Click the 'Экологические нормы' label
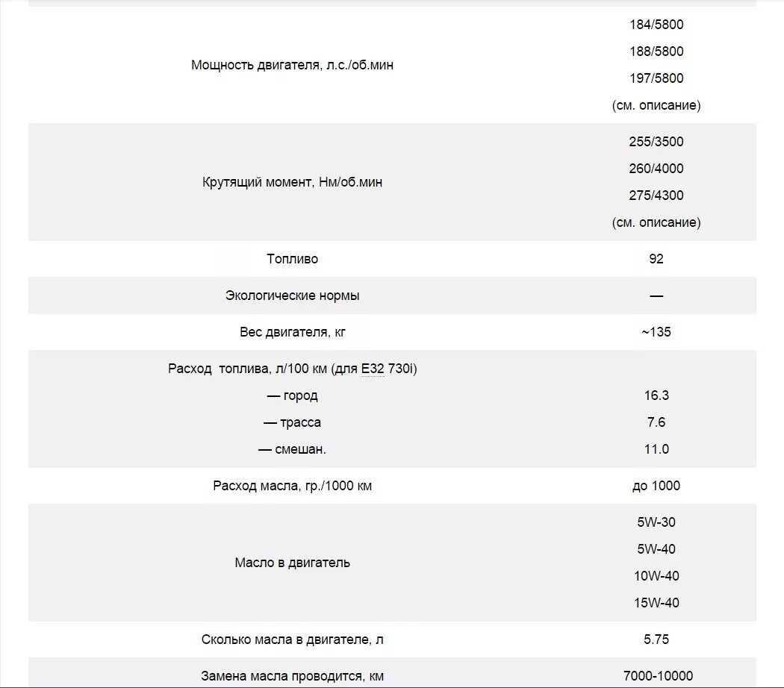784x688 pixels. [292, 295]
